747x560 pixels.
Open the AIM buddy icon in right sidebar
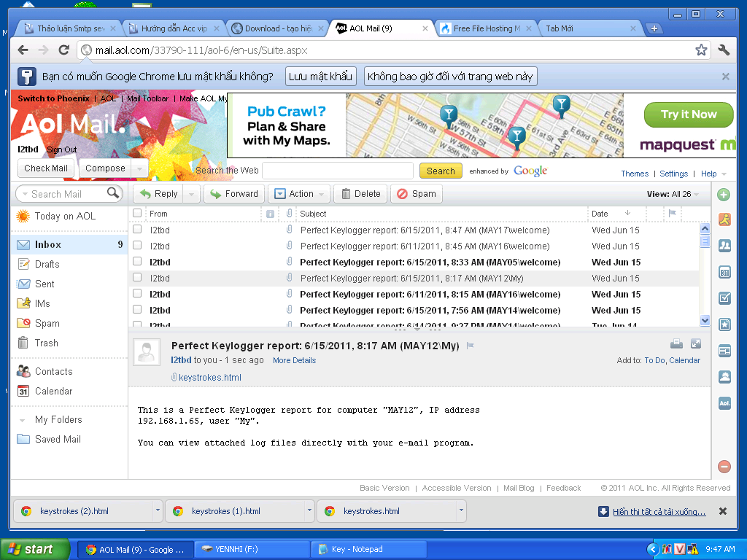click(x=724, y=219)
